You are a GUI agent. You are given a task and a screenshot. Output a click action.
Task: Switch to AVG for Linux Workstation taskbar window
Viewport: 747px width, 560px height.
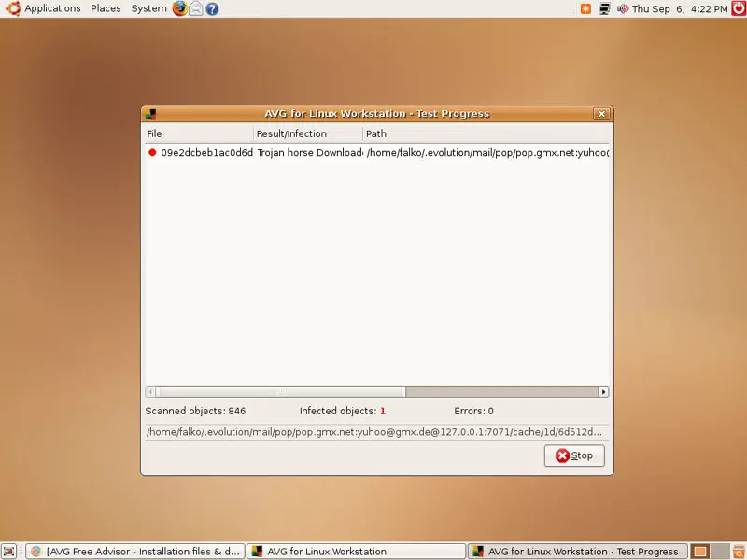(x=356, y=552)
